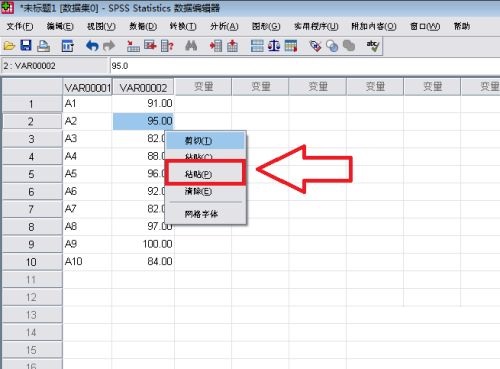Screen dimensions: 500x369
Task: Click cell with value 84.00
Action: point(143,262)
